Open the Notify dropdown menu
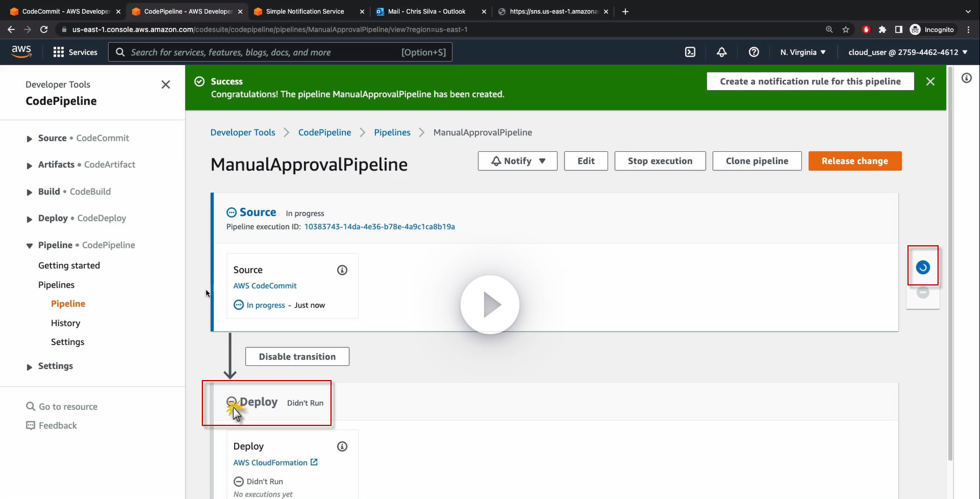Screen dimensions: 980x499 pos(517,161)
